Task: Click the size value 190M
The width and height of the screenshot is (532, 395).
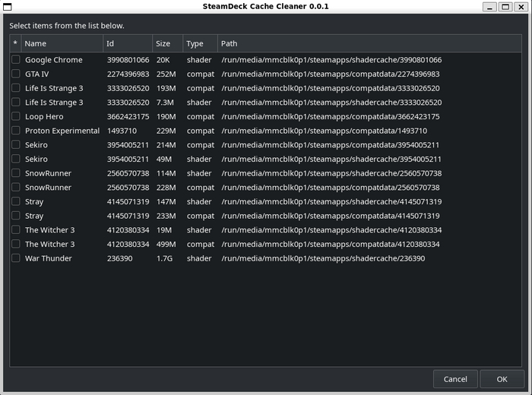Action: coord(166,117)
